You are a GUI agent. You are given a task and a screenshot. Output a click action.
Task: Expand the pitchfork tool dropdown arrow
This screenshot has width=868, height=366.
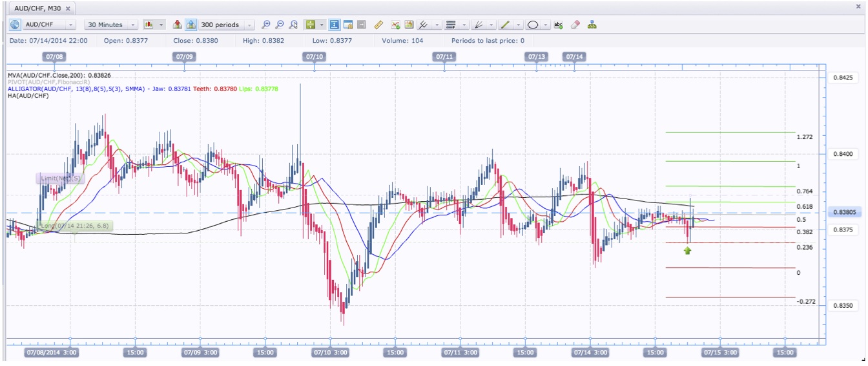tap(437, 25)
